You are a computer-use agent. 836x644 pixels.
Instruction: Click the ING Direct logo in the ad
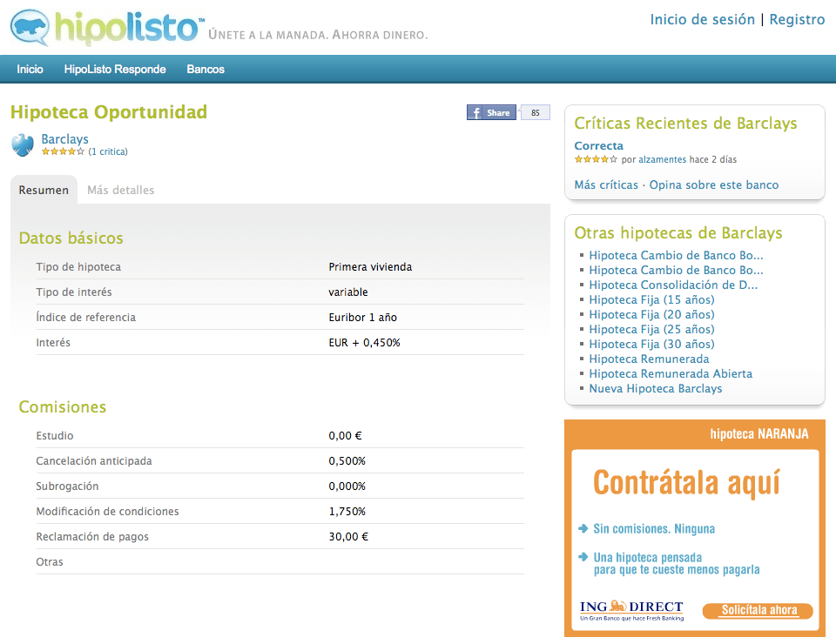[x=632, y=610]
